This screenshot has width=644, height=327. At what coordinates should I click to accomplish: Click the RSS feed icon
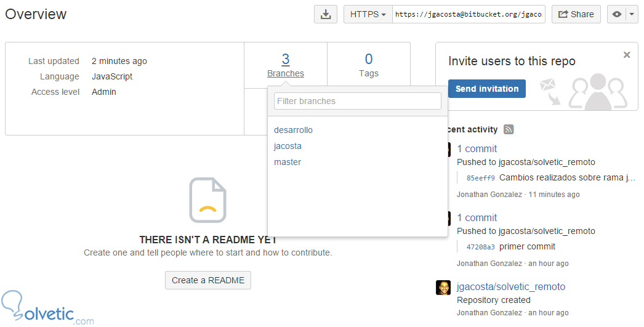(x=509, y=129)
